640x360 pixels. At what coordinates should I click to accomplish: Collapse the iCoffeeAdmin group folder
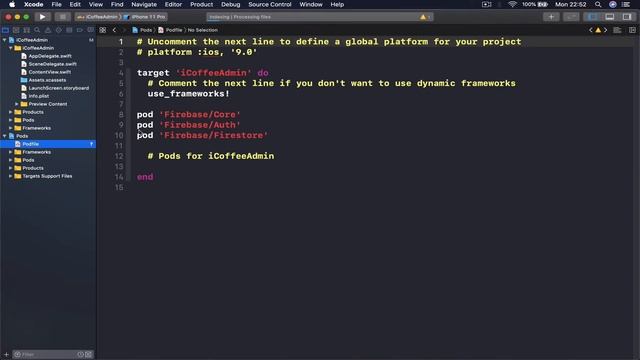pyautogui.click(x=11, y=48)
